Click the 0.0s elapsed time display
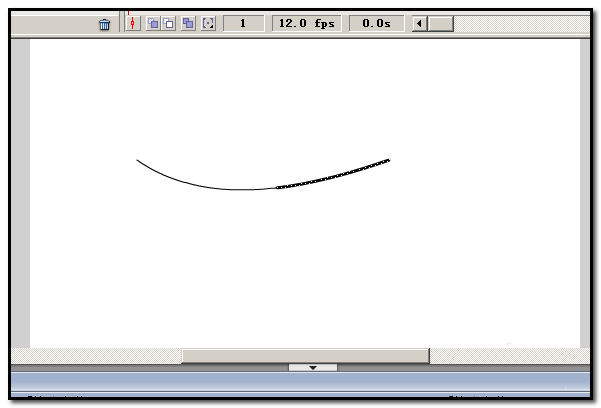This screenshot has width=601, height=408. (x=376, y=23)
